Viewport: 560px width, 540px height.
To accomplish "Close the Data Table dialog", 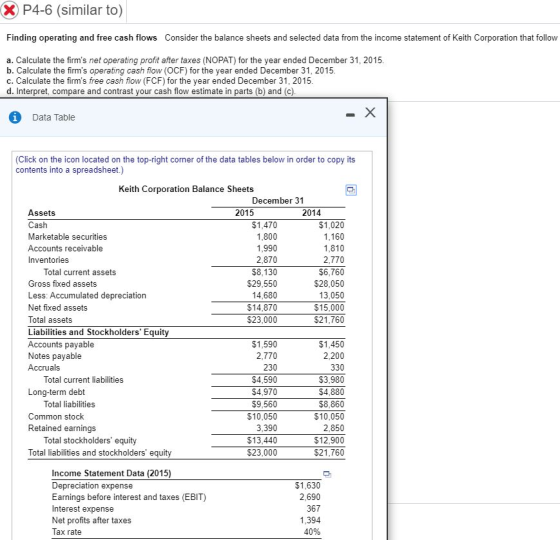I will click(370, 112).
